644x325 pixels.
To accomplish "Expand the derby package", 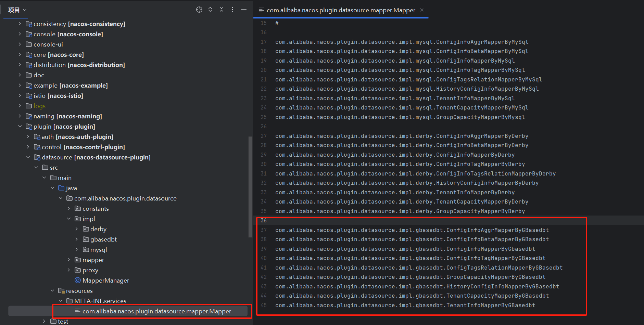I will click(x=77, y=229).
